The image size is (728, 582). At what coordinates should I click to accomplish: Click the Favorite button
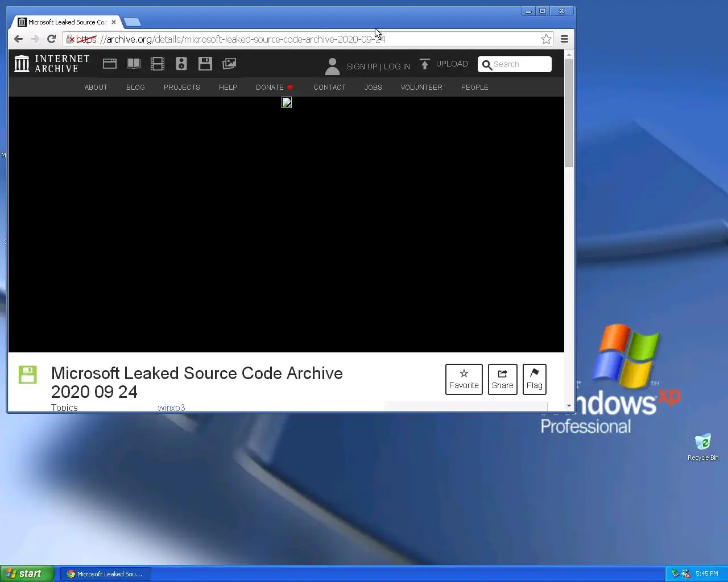tap(464, 379)
